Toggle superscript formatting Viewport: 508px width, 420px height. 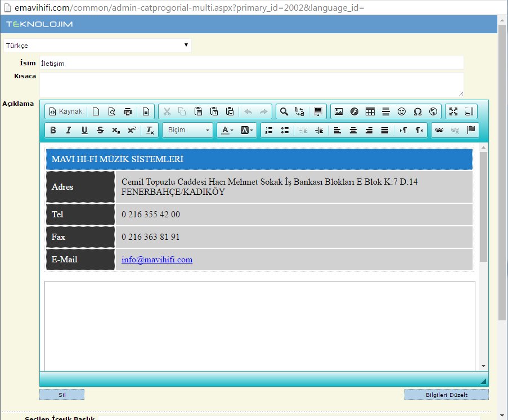pos(132,131)
